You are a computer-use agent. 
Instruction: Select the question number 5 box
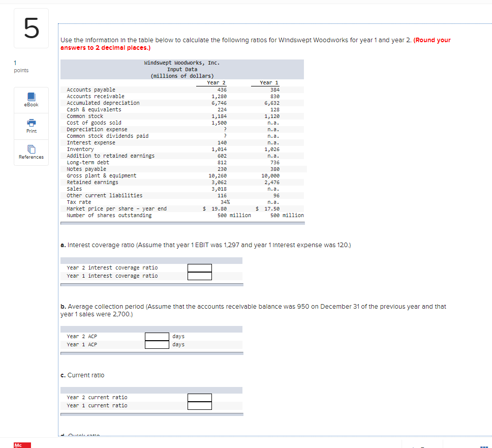(x=31, y=28)
